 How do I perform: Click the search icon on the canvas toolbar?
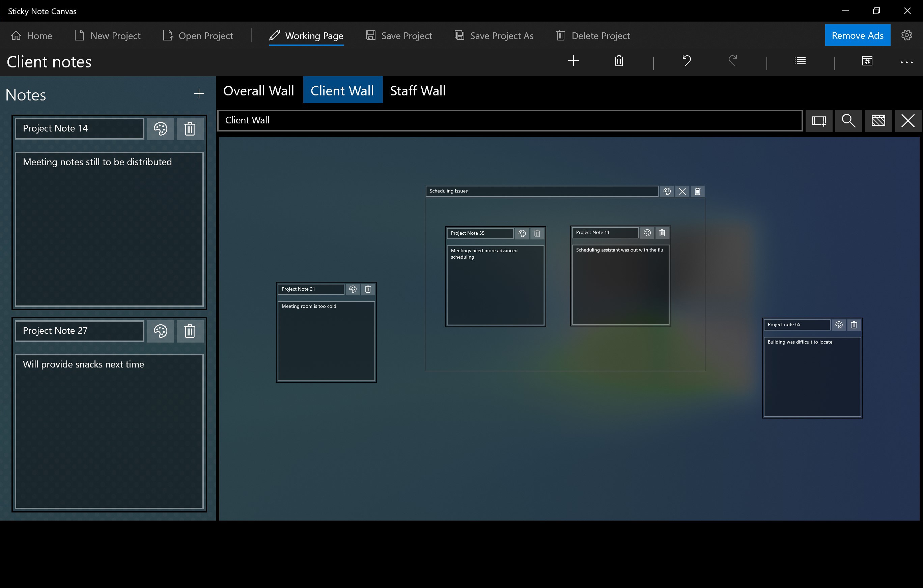point(848,120)
